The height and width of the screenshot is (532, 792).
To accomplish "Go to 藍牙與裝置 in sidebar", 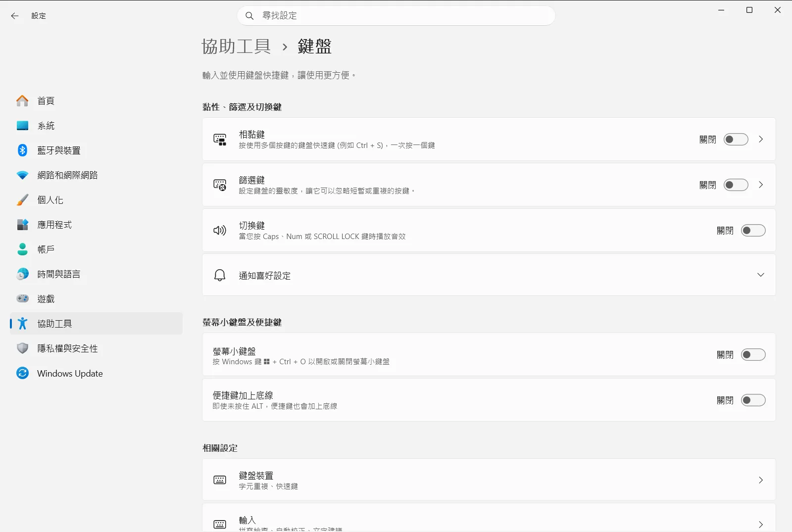I will [96, 150].
